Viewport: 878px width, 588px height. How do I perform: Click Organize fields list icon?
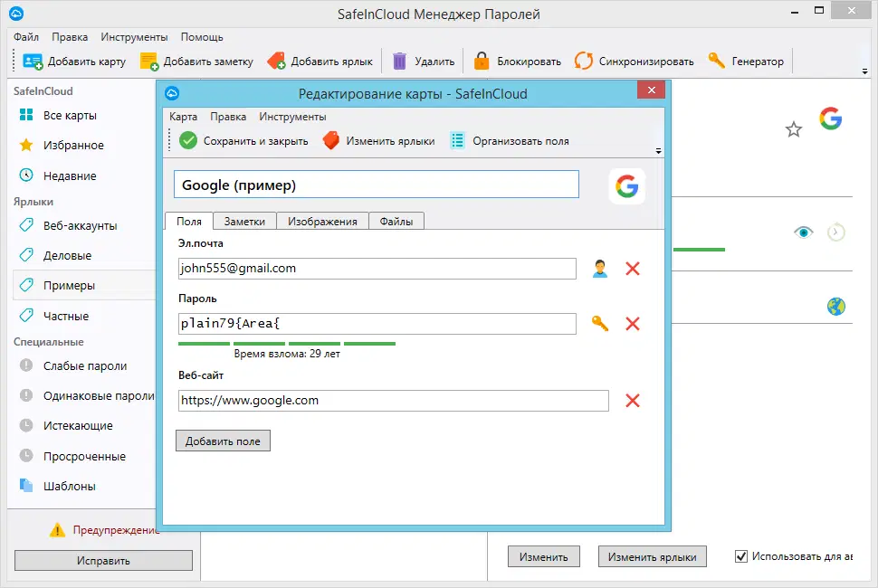(x=457, y=140)
